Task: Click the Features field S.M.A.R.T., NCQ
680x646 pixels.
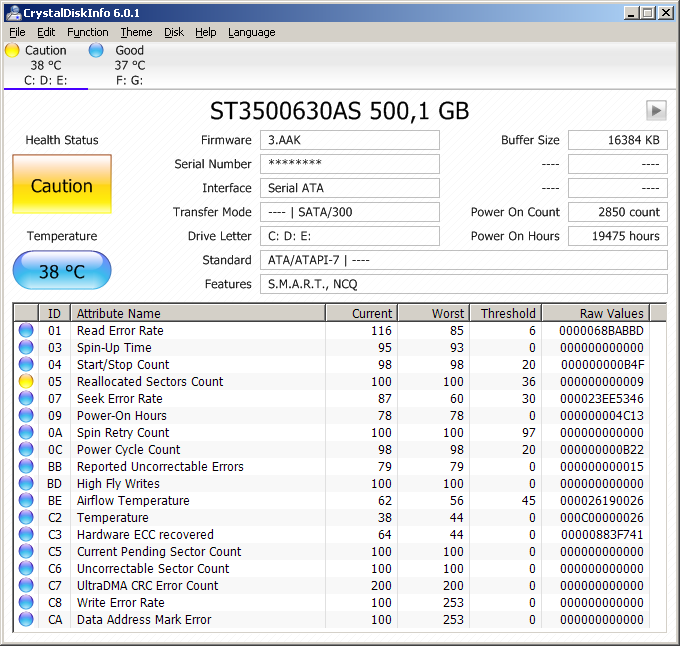Action: [x=464, y=284]
